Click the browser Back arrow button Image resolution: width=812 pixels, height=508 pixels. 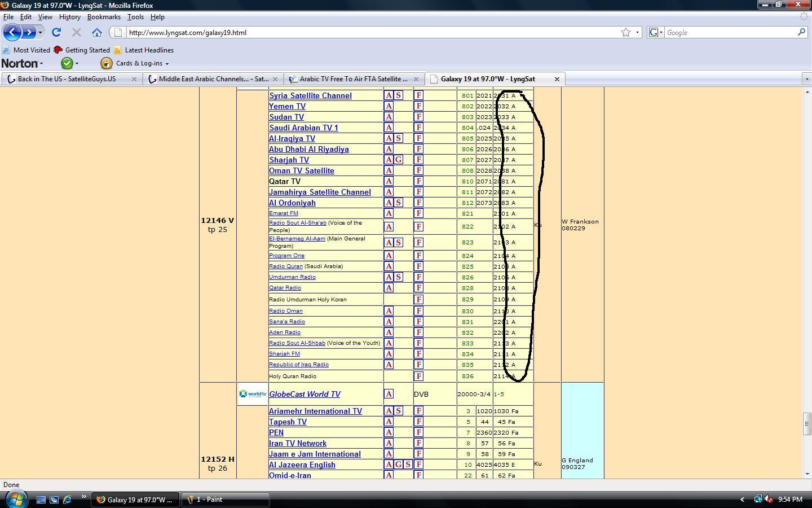tap(12, 32)
